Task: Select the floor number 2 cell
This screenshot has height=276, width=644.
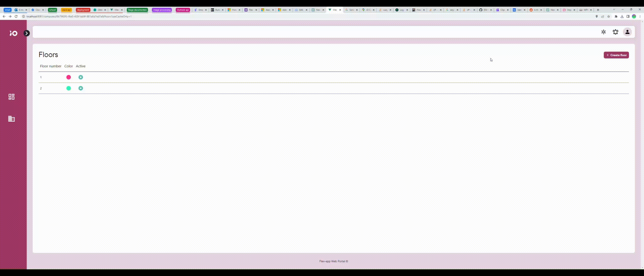Action: point(41,88)
